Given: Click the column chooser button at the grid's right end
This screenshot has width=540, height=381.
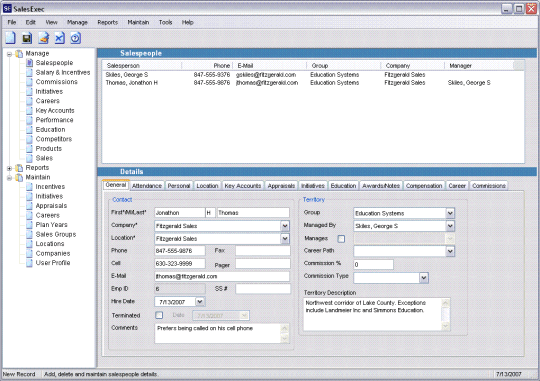Looking at the screenshot, I should [518, 65].
